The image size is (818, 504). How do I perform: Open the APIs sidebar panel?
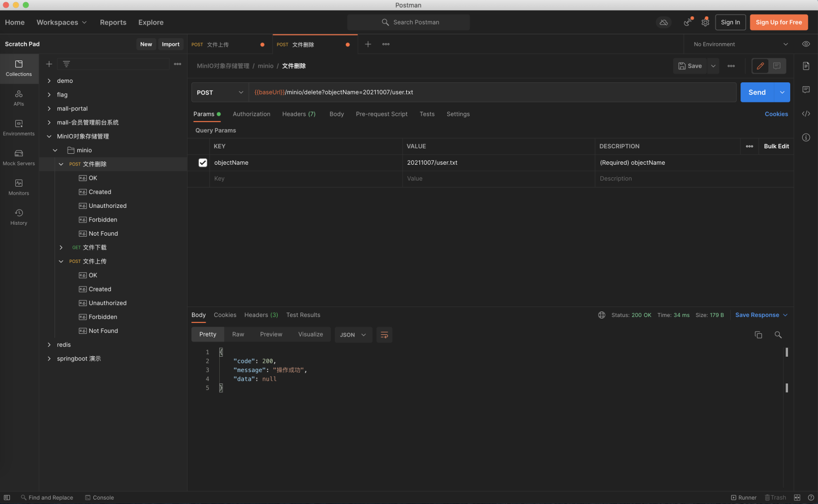pyautogui.click(x=19, y=98)
